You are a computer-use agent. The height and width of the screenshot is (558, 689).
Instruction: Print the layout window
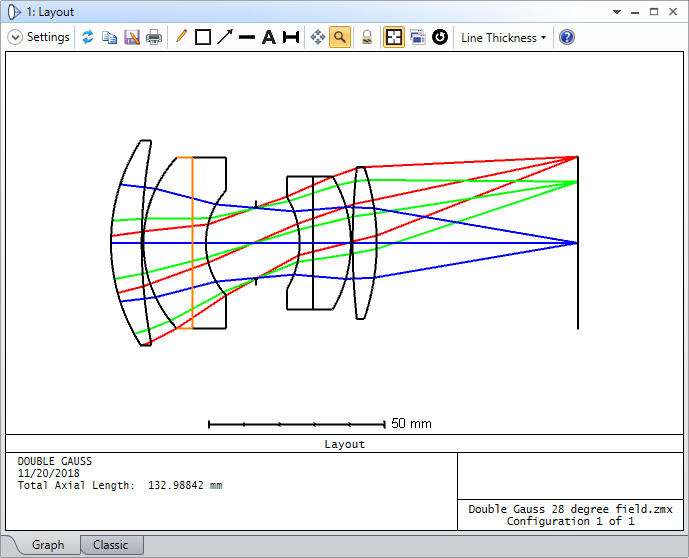click(154, 37)
